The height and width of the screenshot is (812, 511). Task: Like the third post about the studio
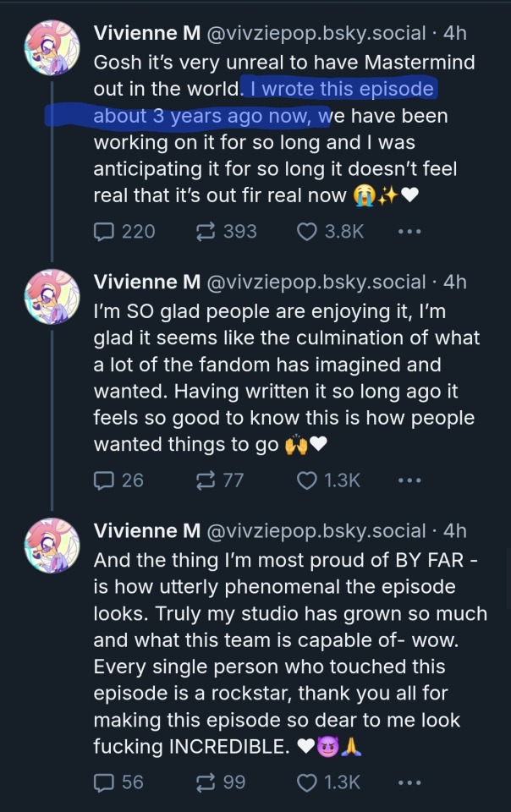pyautogui.click(x=306, y=782)
